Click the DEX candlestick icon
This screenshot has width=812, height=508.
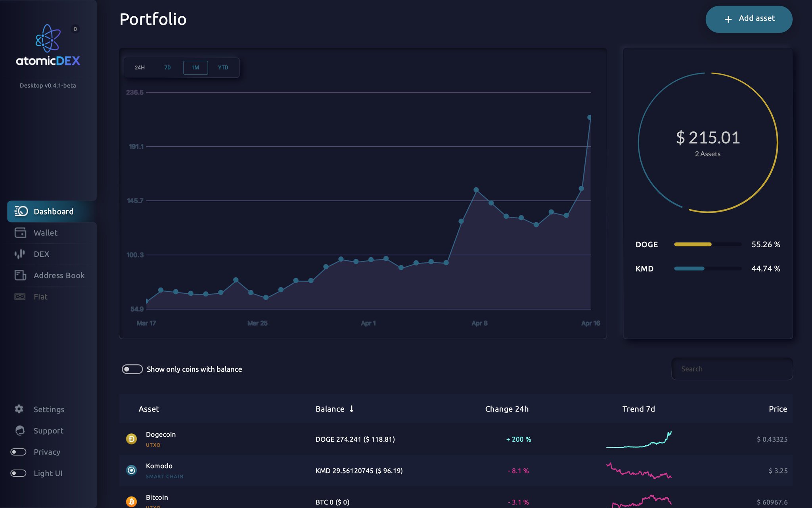tap(20, 254)
